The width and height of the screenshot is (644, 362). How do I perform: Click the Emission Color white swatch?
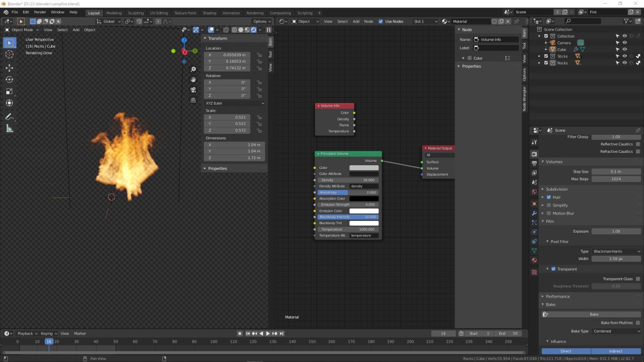pos(364,211)
